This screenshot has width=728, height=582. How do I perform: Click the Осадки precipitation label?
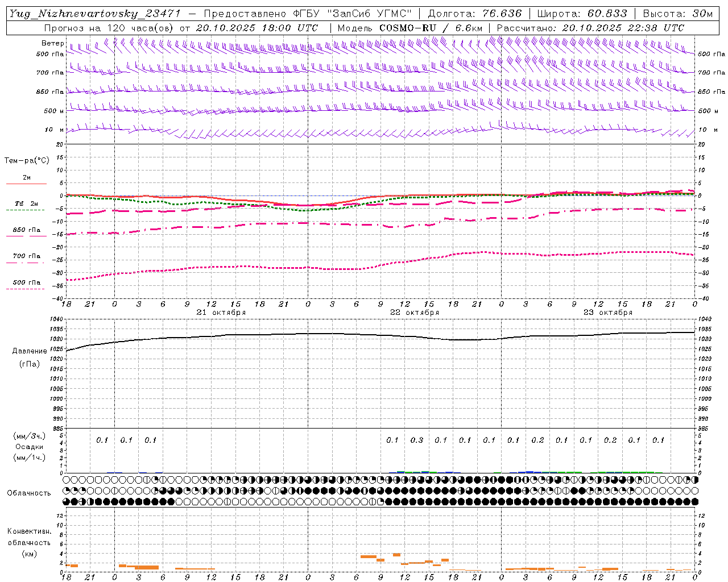30,447
